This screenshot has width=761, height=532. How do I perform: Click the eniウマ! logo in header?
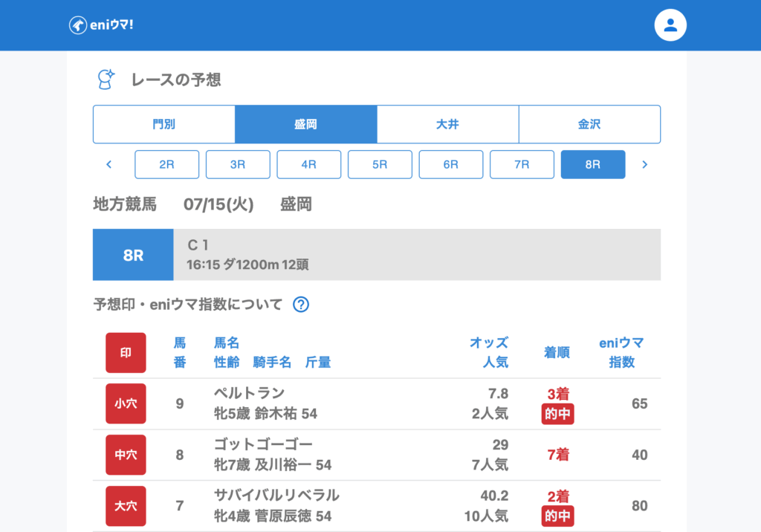click(x=101, y=25)
